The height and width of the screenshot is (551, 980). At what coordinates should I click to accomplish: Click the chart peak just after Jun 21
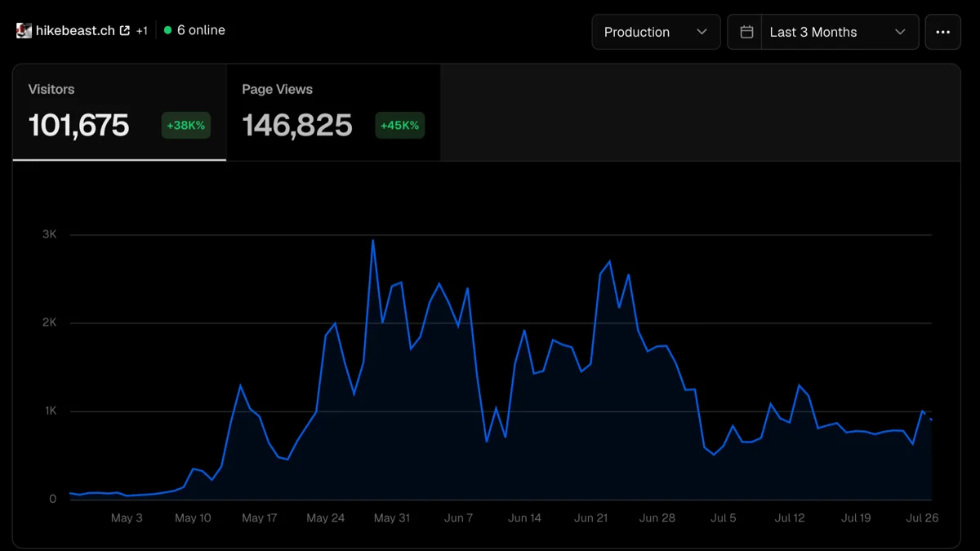tap(610, 262)
